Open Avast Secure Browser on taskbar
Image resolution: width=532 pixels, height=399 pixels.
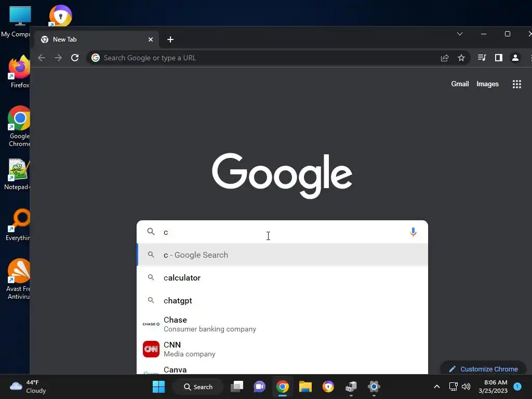(x=328, y=387)
